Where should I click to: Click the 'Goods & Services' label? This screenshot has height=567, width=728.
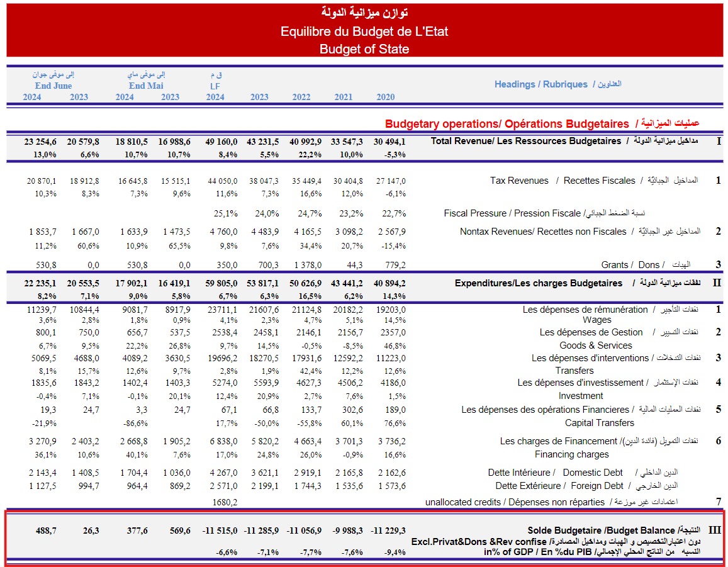click(595, 345)
